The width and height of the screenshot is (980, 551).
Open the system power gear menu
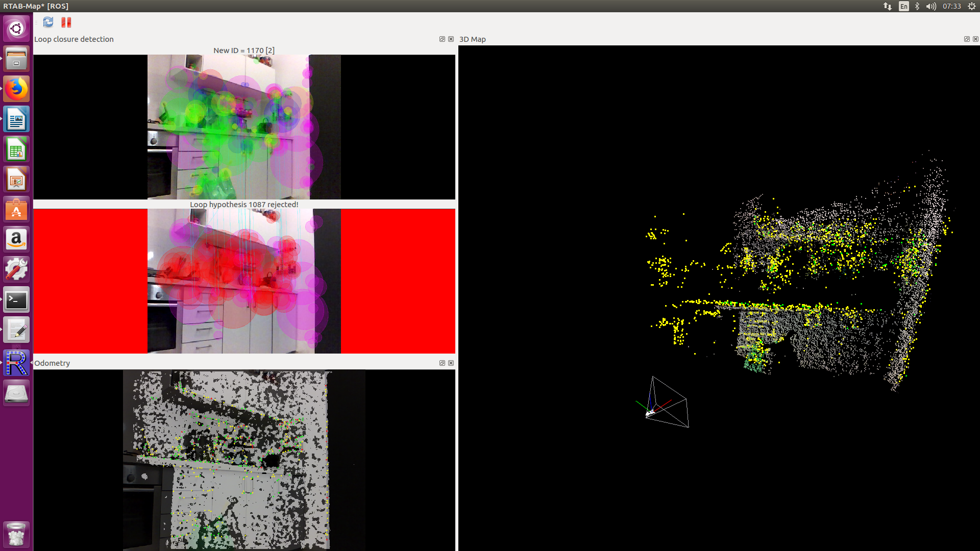pos(972,6)
